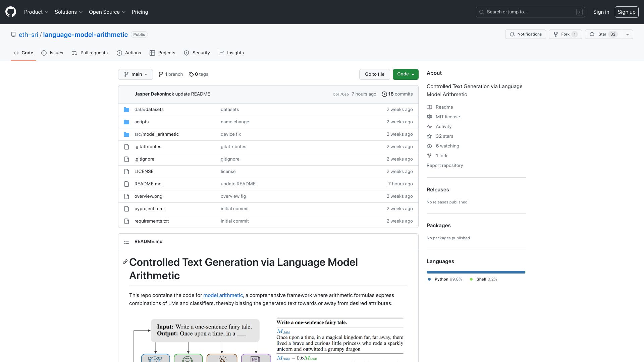Open the Insights tab

point(231,53)
